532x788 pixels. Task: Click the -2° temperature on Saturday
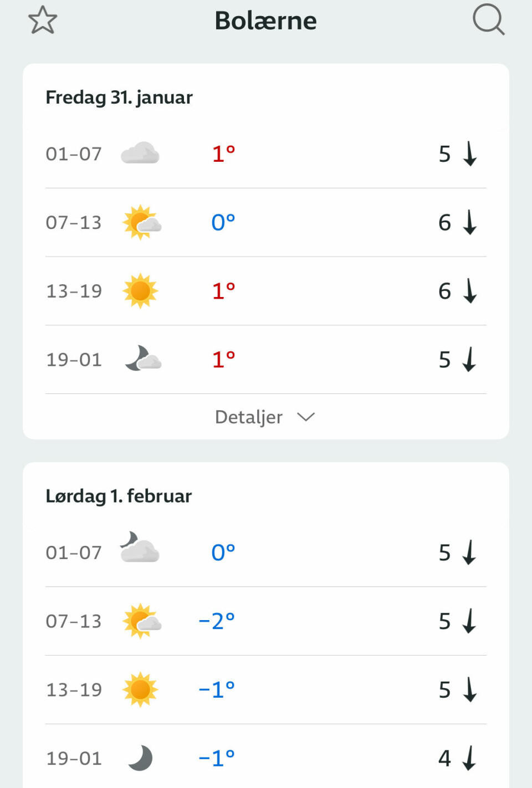(217, 621)
